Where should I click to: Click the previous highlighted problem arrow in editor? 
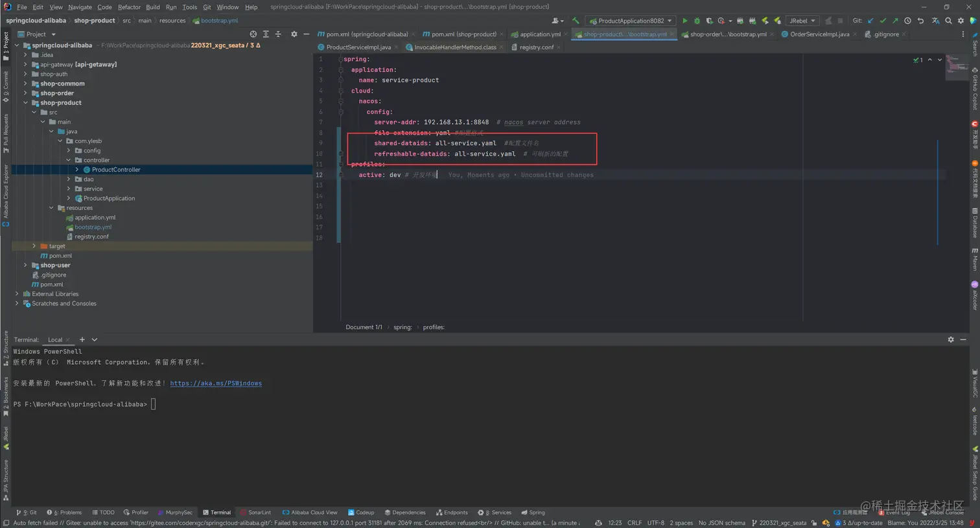[929, 60]
